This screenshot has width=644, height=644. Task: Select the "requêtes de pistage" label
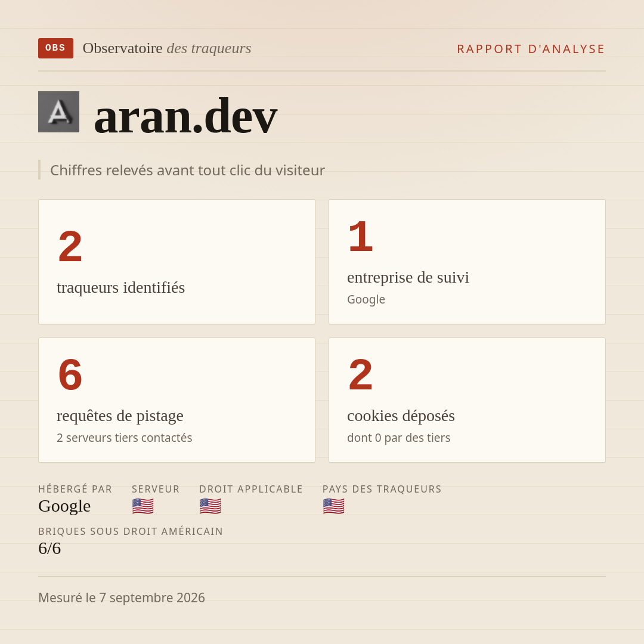(120, 416)
